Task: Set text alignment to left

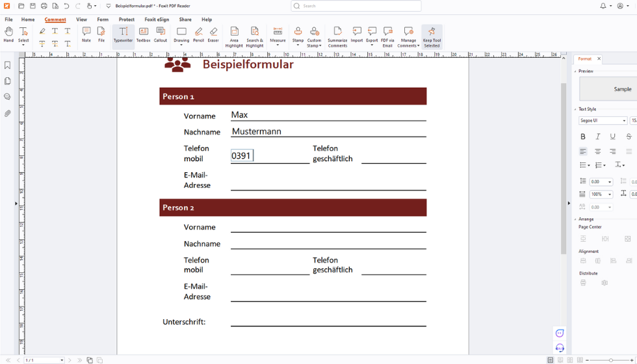Action: (583, 151)
